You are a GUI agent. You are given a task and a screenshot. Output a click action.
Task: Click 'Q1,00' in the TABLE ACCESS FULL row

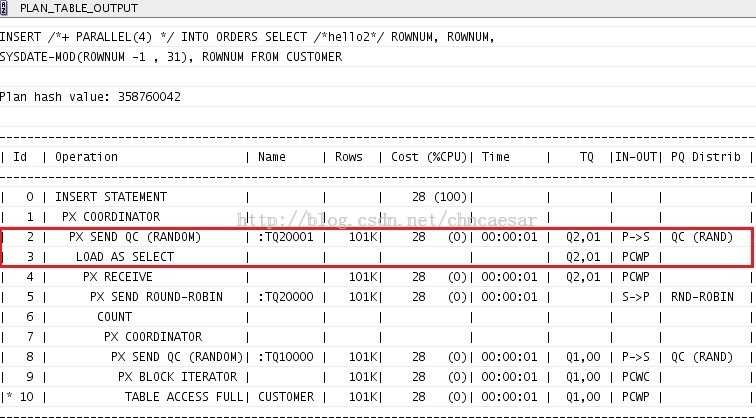pos(583,397)
